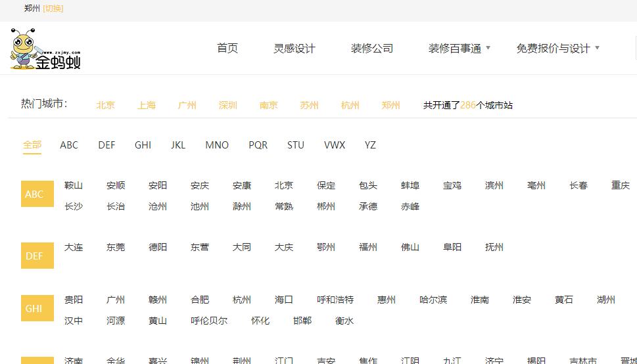Click the yellow DEF letter block

click(x=37, y=256)
